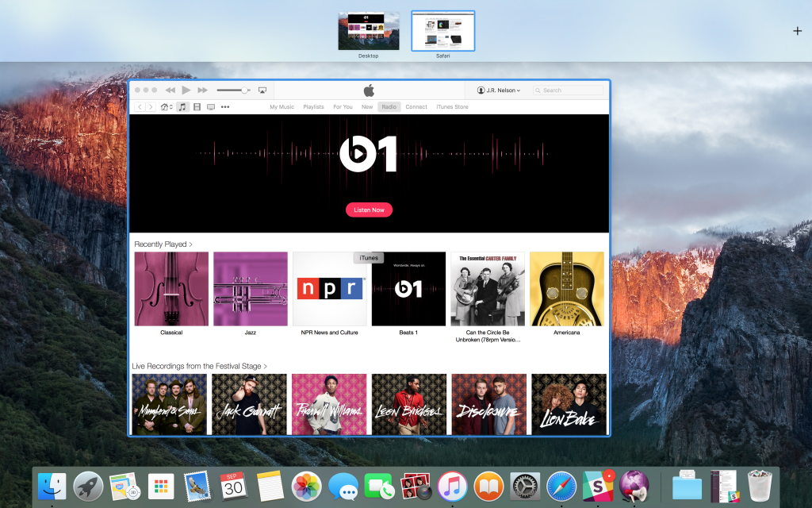This screenshot has height=508, width=812.
Task: Open the NPR News and Culture station
Action: coord(329,289)
